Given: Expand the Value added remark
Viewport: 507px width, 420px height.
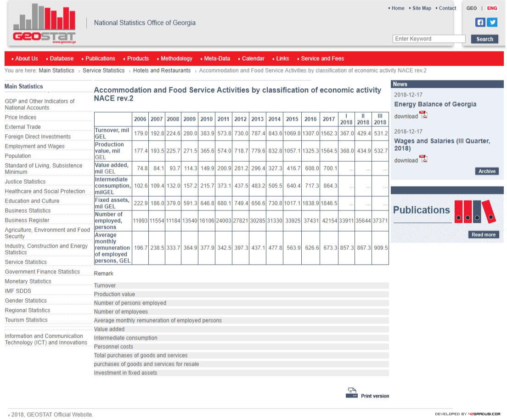Looking at the screenshot, I should tap(109, 329).
